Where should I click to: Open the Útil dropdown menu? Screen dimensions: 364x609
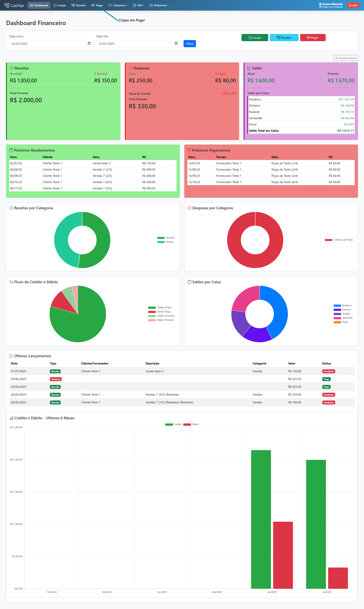(139, 5)
